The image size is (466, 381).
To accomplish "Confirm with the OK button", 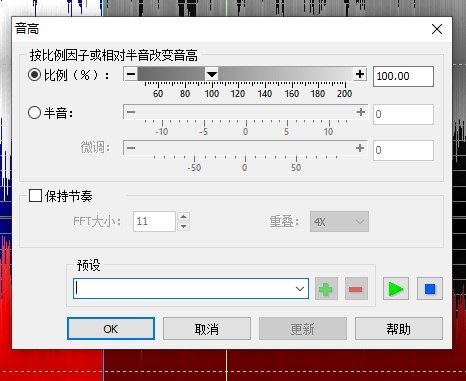I will tap(111, 329).
